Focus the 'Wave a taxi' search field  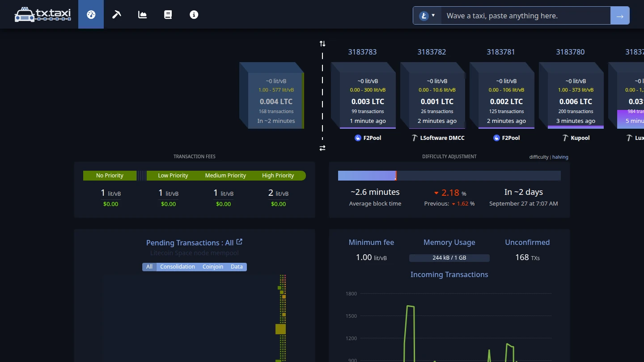click(x=526, y=16)
